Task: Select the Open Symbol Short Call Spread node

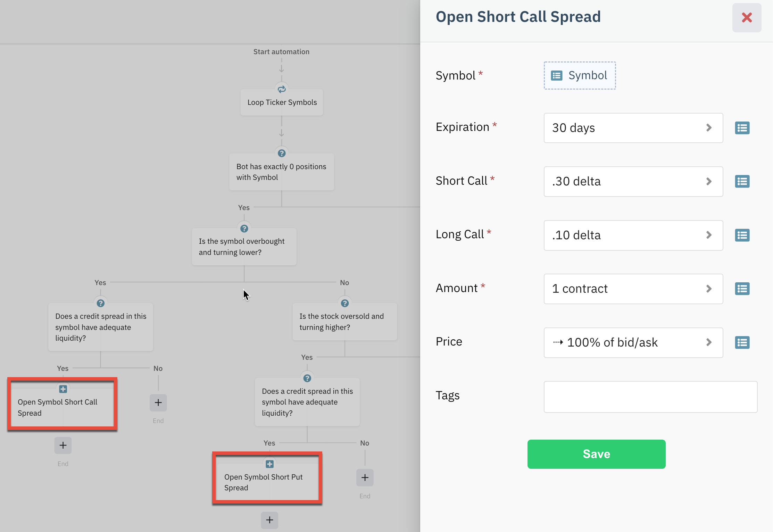Action: click(62, 407)
